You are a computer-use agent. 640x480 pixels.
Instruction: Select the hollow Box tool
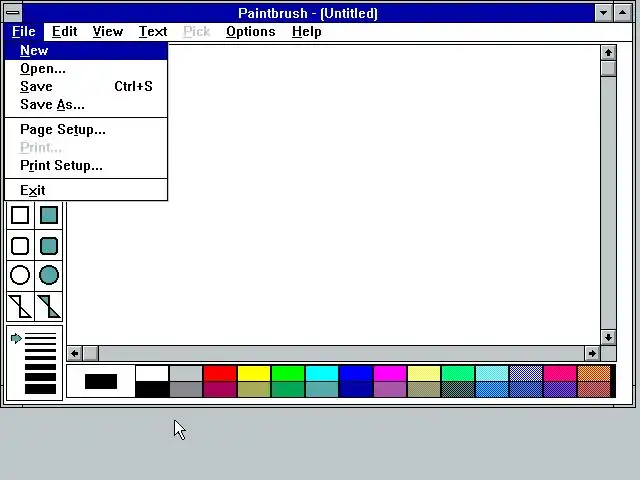pos(20,216)
